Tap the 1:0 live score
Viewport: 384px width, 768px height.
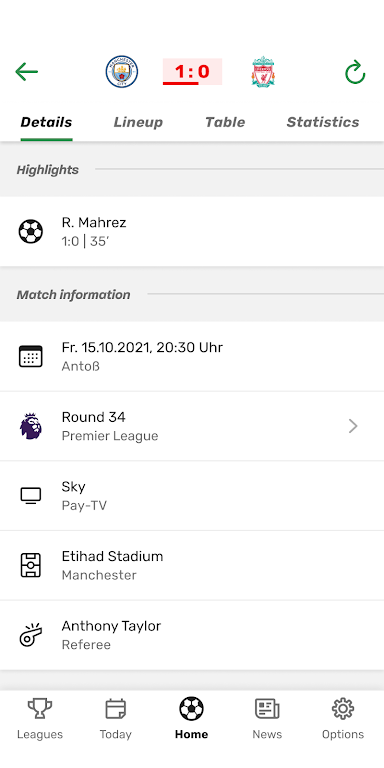coord(192,72)
